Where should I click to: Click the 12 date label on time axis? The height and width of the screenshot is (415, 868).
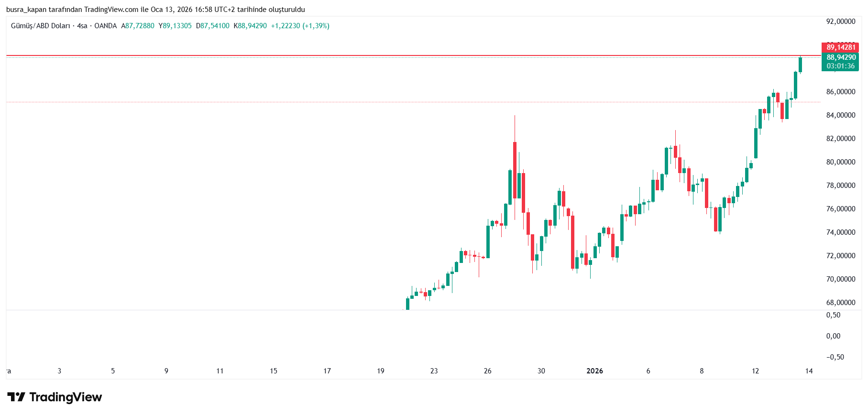tap(755, 371)
